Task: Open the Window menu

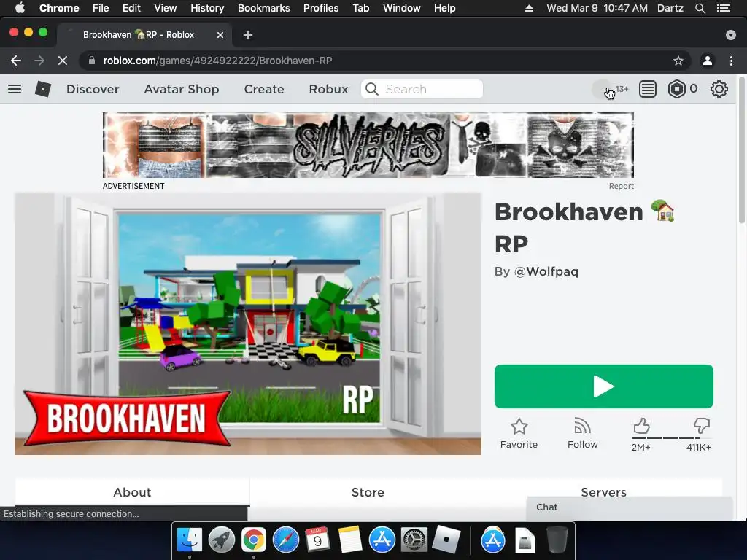Action: click(x=402, y=8)
